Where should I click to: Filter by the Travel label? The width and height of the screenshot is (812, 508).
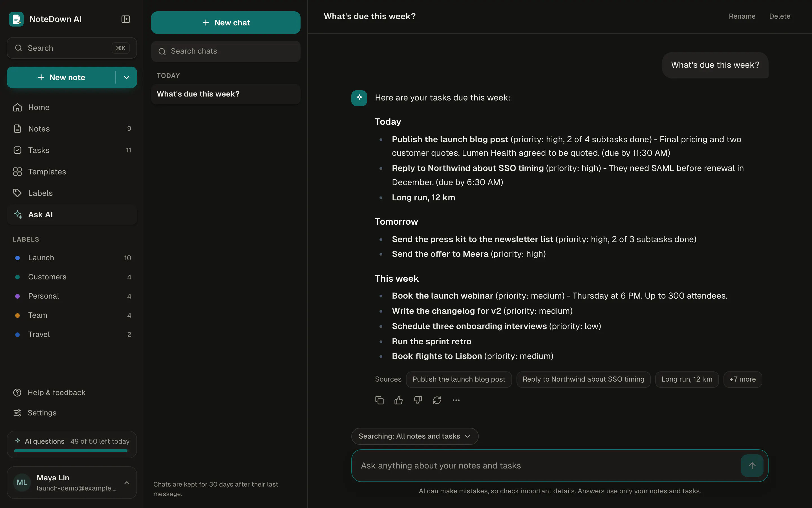pos(72,334)
